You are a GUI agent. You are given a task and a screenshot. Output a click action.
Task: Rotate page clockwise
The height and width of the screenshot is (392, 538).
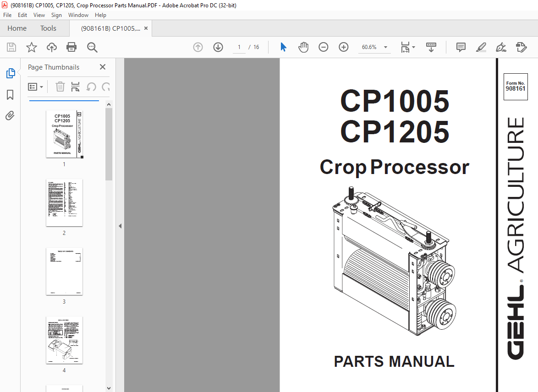[x=106, y=87]
